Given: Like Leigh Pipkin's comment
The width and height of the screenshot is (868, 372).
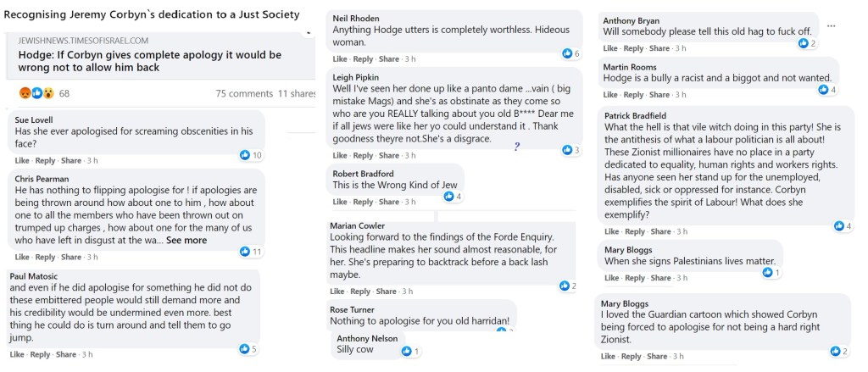Looking at the screenshot, I should (x=340, y=155).
